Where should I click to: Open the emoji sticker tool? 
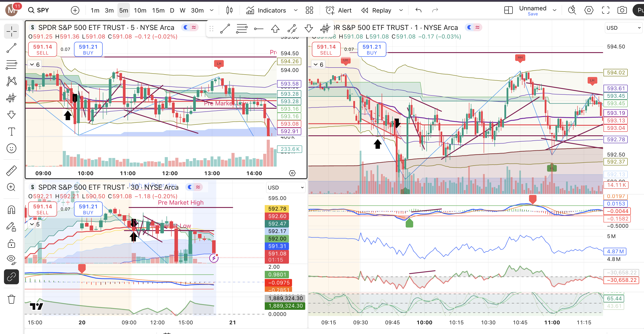11,148
